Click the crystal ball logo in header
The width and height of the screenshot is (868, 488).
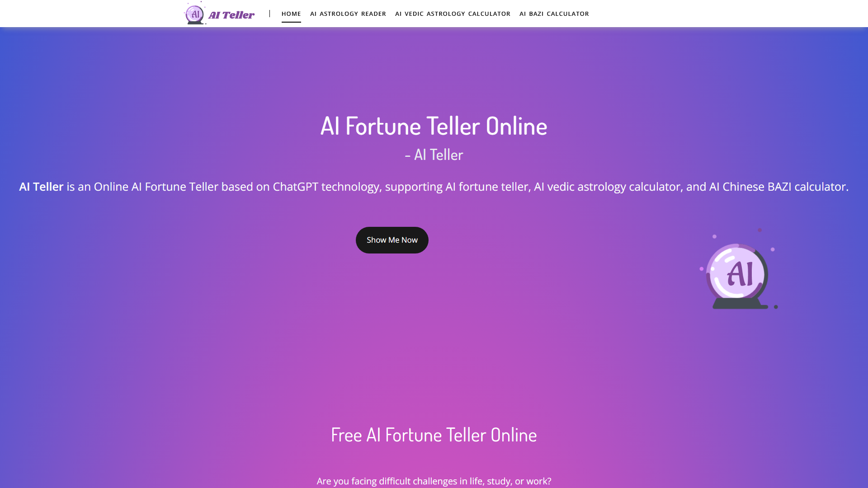click(195, 13)
